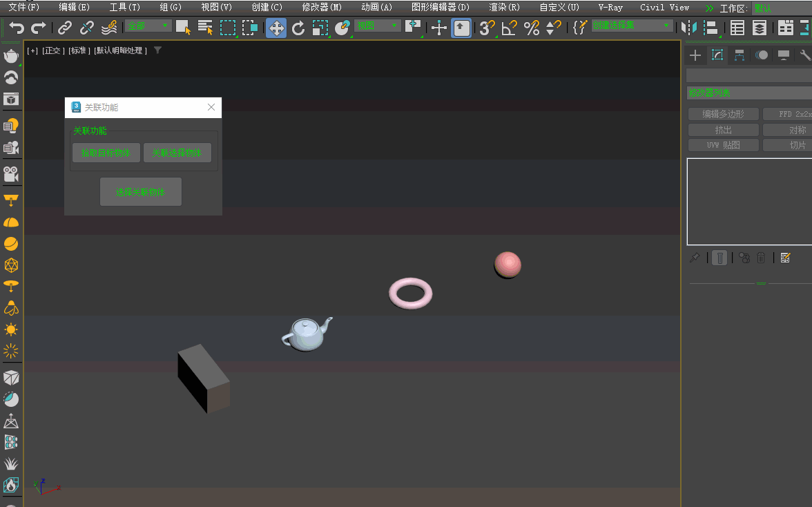
Task: Open the 工具(T) menu
Action: 125,7
